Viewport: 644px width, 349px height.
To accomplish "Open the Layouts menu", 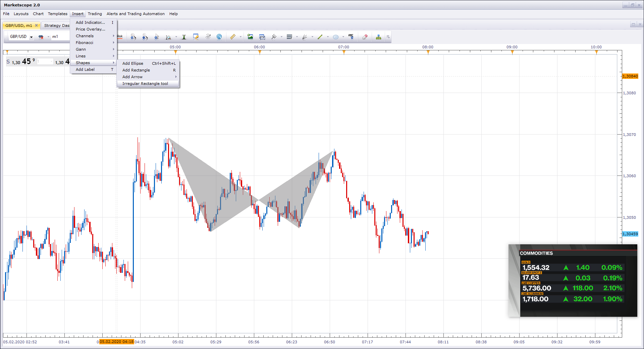I will click(21, 14).
